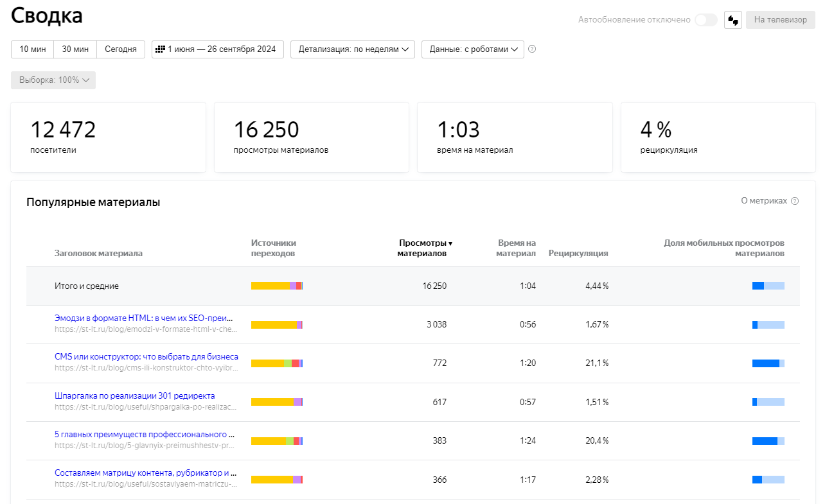Click sources bar for Эмодзи article
This screenshot has height=504, width=834.
click(x=277, y=325)
